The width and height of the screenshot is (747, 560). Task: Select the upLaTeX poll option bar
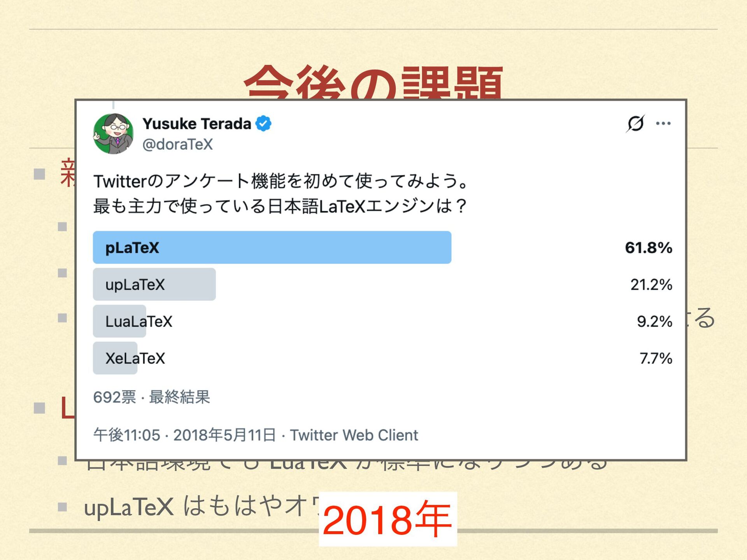(154, 284)
